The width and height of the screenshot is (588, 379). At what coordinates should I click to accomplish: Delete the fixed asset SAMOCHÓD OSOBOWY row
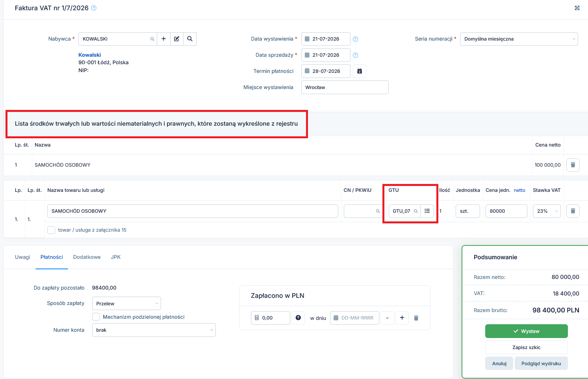pos(573,165)
